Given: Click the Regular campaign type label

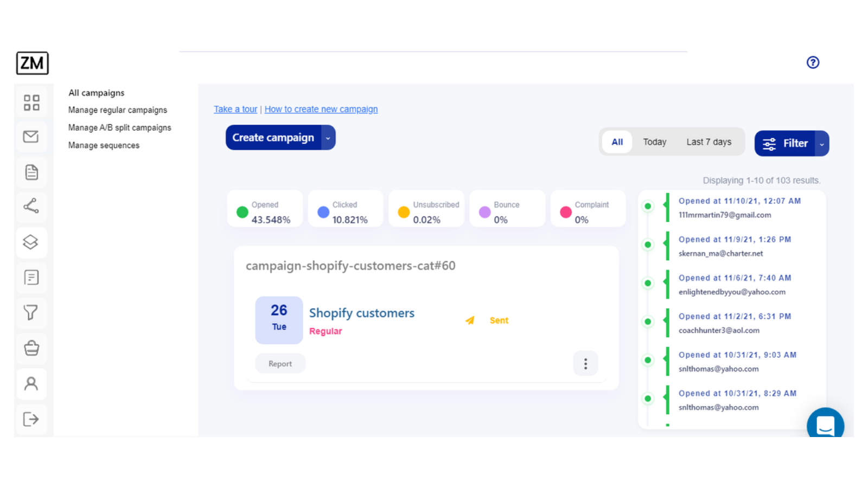Looking at the screenshot, I should point(325,331).
